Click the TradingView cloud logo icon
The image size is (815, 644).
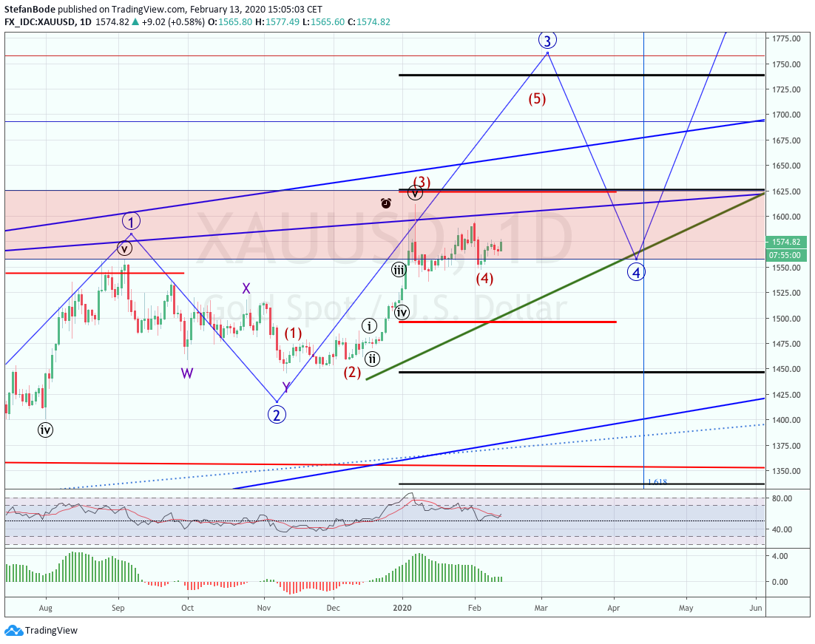pos(13,631)
